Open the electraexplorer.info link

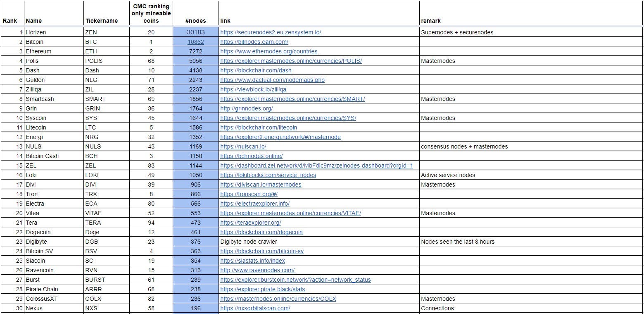(255, 204)
